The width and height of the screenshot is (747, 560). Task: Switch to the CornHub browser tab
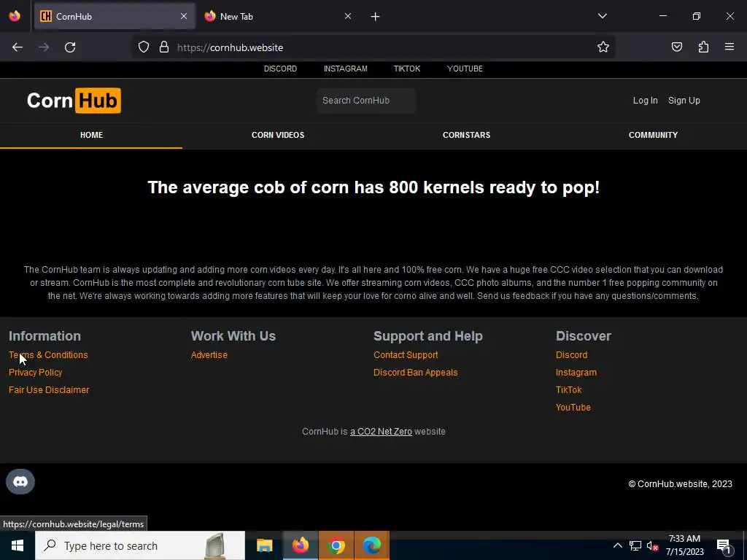[x=115, y=16]
